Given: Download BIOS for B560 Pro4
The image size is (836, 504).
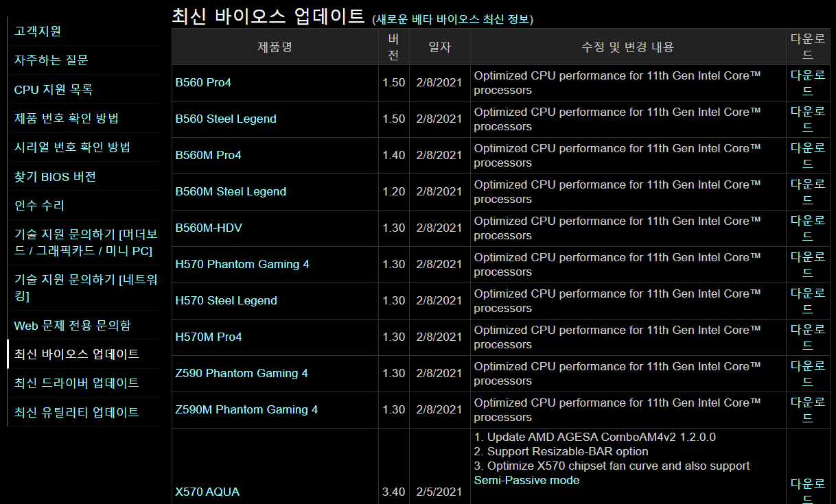Looking at the screenshot, I should click(807, 82).
